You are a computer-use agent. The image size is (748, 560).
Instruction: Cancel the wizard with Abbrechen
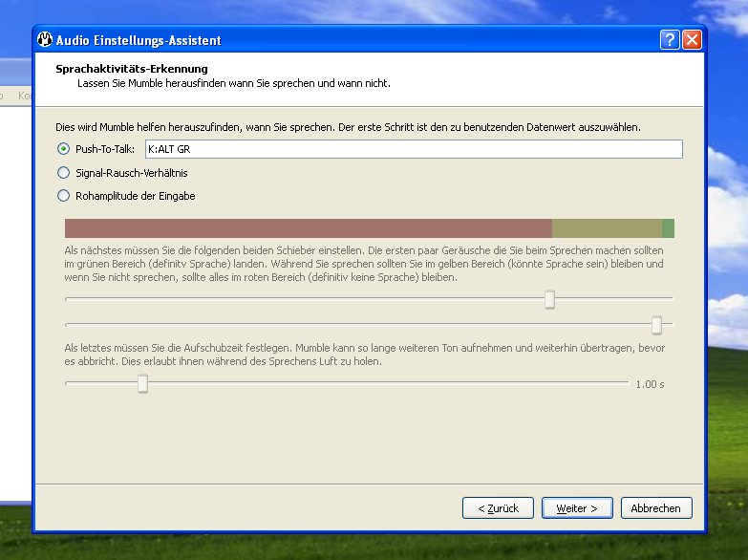click(x=655, y=508)
